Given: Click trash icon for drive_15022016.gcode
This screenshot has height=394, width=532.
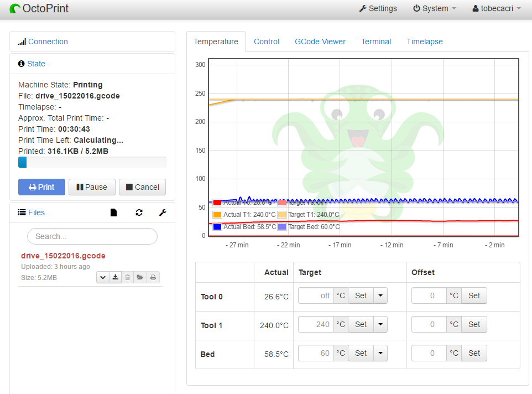Looking at the screenshot, I should coord(128,278).
